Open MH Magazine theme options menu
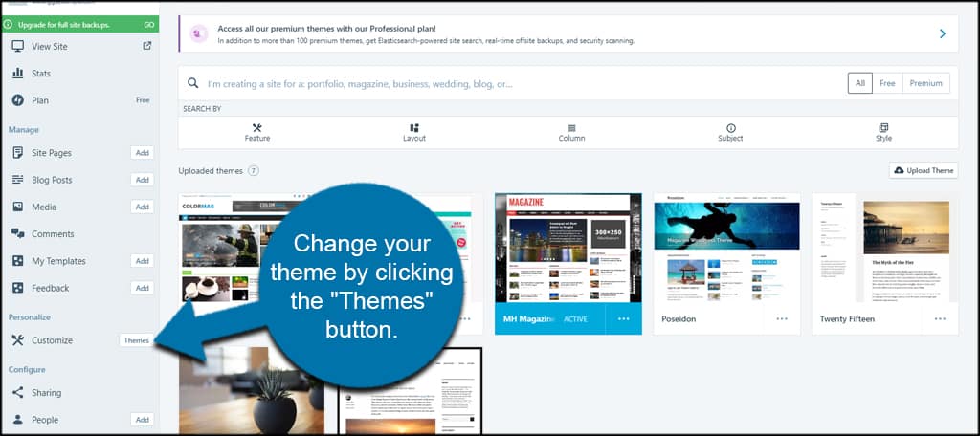The width and height of the screenshot is (980, 436). [623, 318]
